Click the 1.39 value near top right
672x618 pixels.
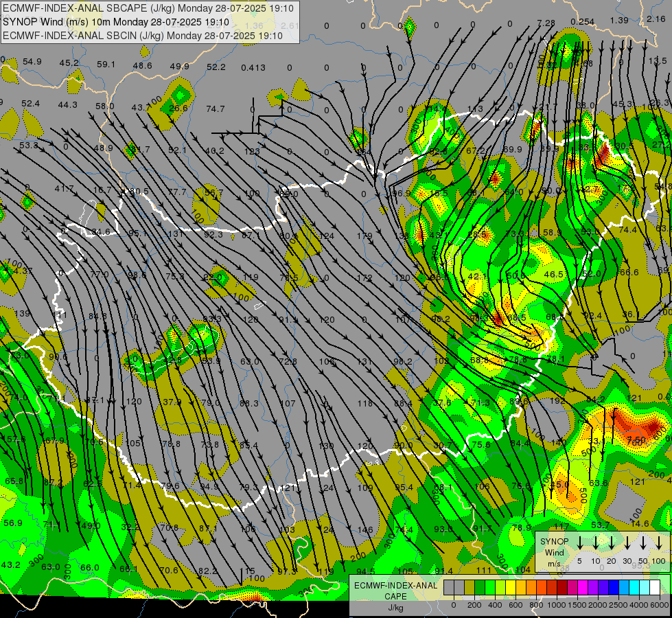[619, 20]
